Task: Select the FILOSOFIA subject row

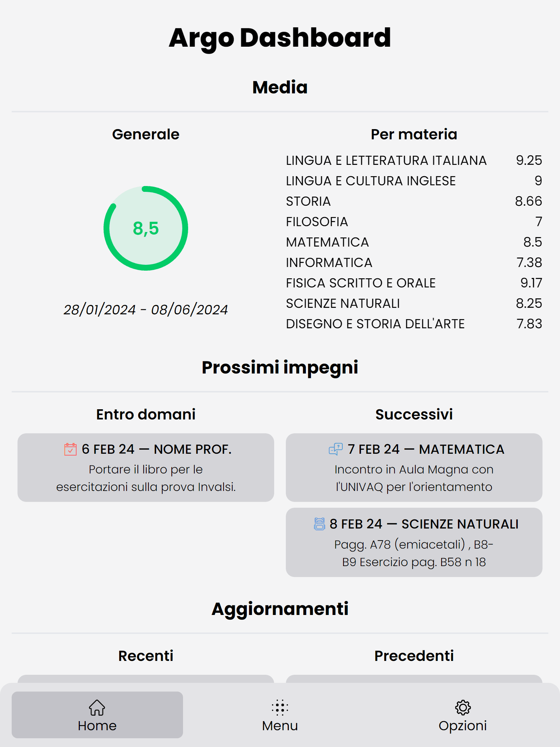Action: pyautogui.click(x=414, y=222)
